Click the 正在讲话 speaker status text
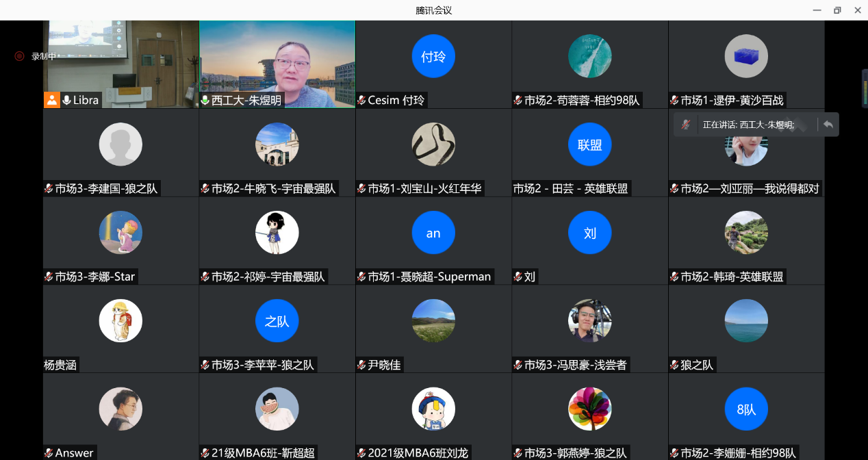This screenshot has height=460, width=868. point(748,125)
